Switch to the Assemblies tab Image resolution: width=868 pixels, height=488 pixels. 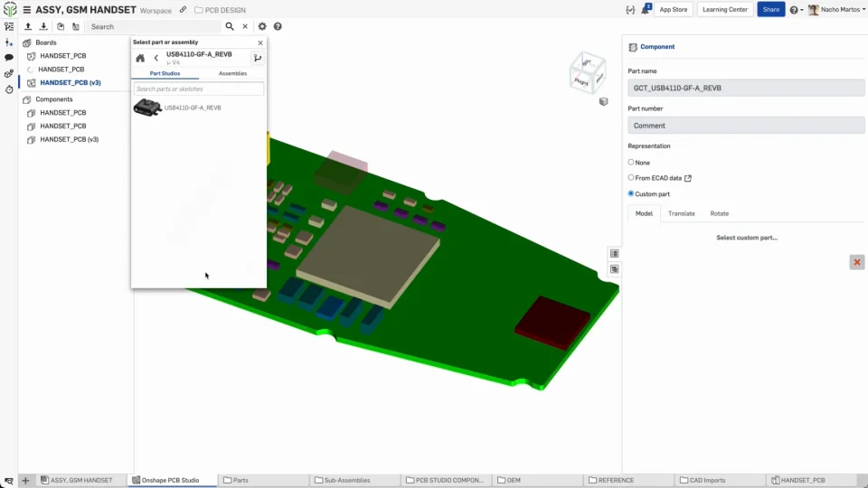coord(232,73)
